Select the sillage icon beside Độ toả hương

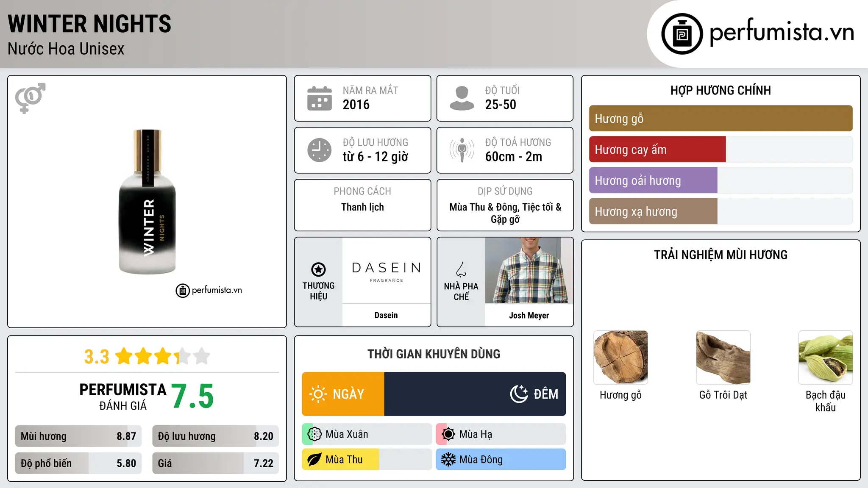coord(462,150)
